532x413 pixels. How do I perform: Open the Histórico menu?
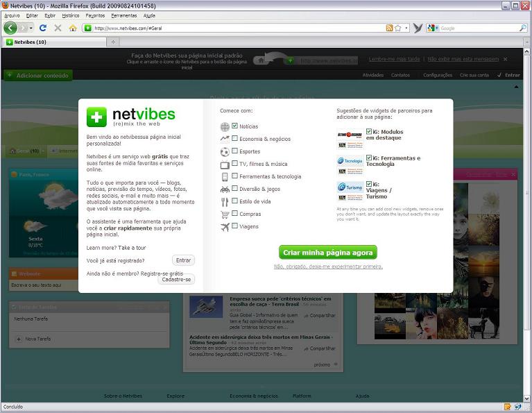pyautogui.click(x=71, y=16)
